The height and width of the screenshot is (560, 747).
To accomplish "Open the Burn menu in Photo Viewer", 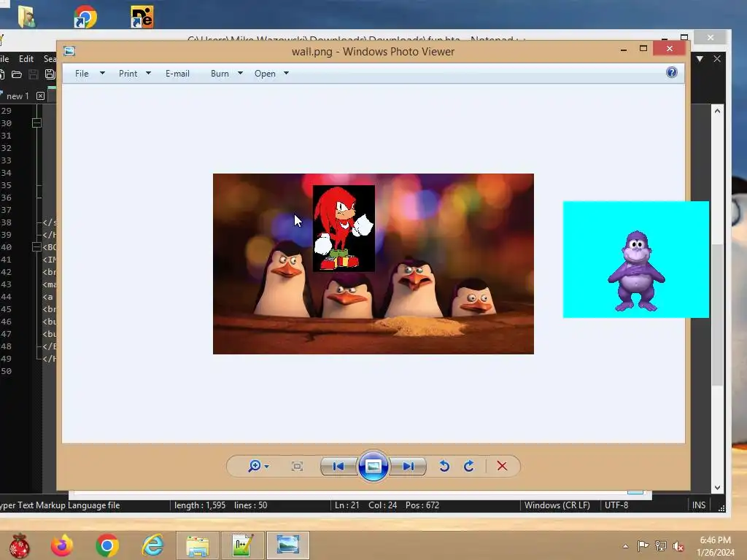I will coord(220,74).
